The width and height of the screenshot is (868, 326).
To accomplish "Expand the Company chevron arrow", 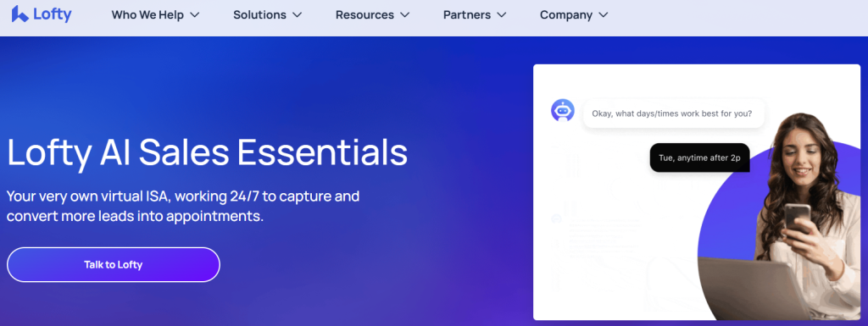I will pos(604,15).
